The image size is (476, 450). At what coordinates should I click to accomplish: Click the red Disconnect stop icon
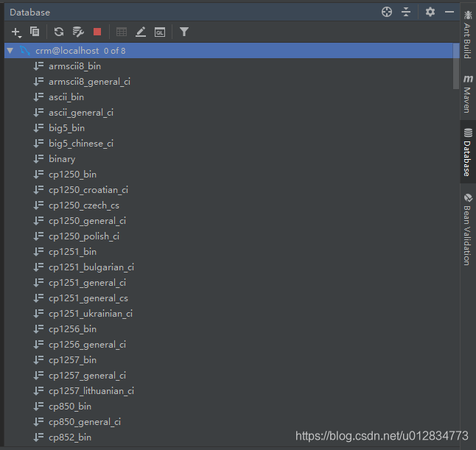coord(97,32)
